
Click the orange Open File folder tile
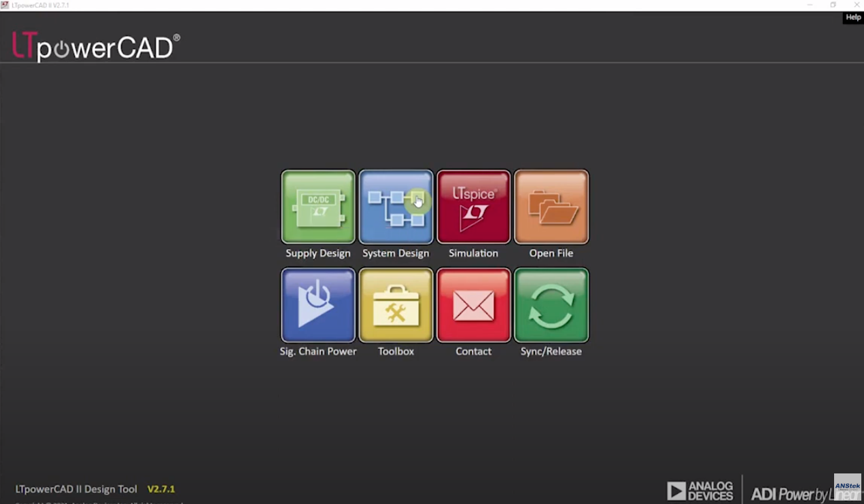click(x=551, y=207)
